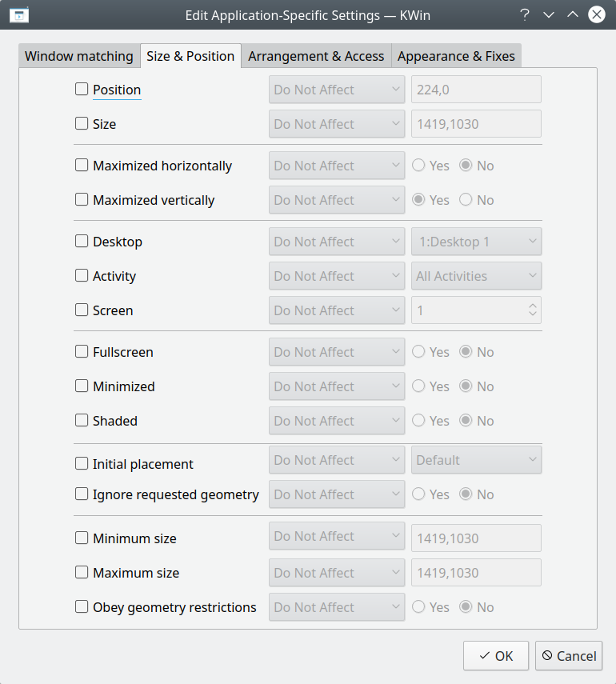Image resolution: width=616 pixels, height=684 pixels.
Task: Click the keep-above arrow in the titlebar
Action: click(x=572, y=14)
